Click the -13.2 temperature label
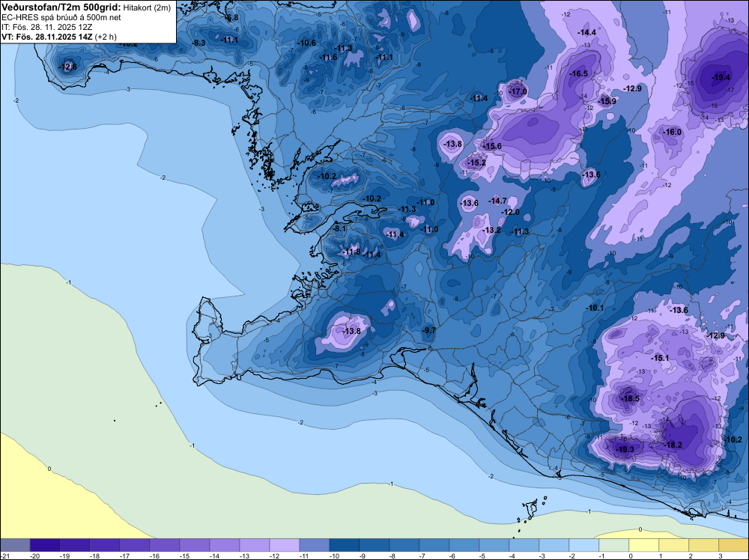The height and width of the screenshot is (560, 749). (491, 230)
